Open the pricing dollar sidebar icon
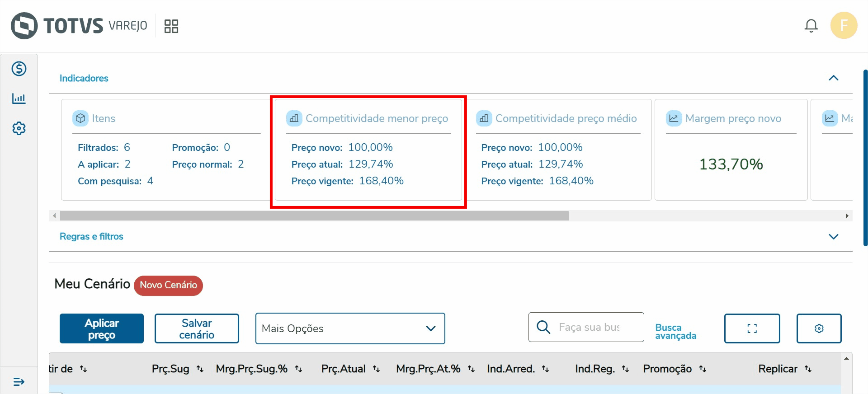Screen dimensions: 868x394 pos(19,69)
